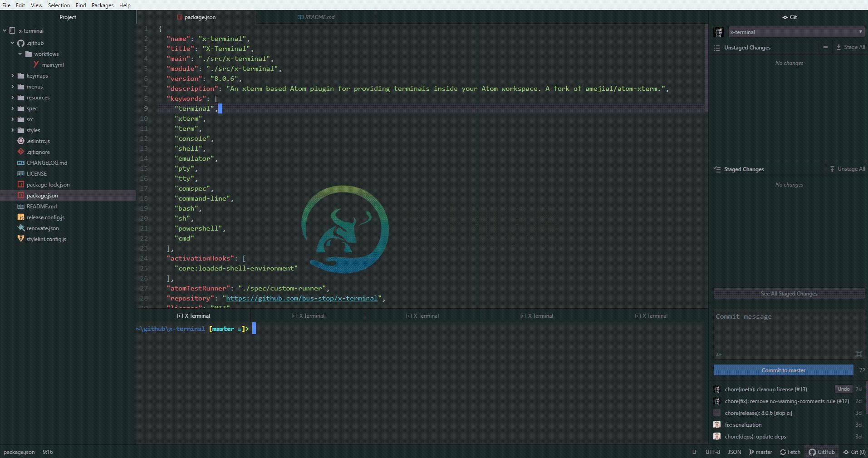Collapse the x-terminal root project folder
Image resolution: width=868 pixels, height=458 pixels.
coord(5,31)
